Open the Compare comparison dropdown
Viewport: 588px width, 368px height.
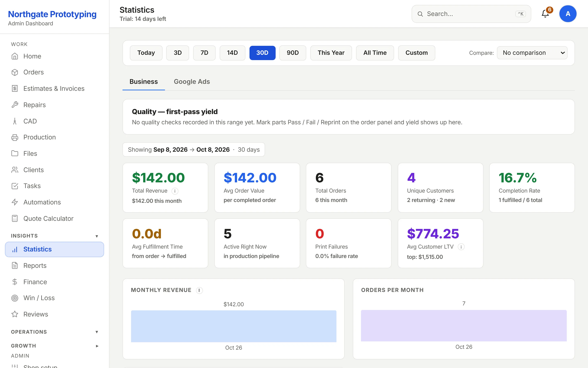(x=532, y=53)
